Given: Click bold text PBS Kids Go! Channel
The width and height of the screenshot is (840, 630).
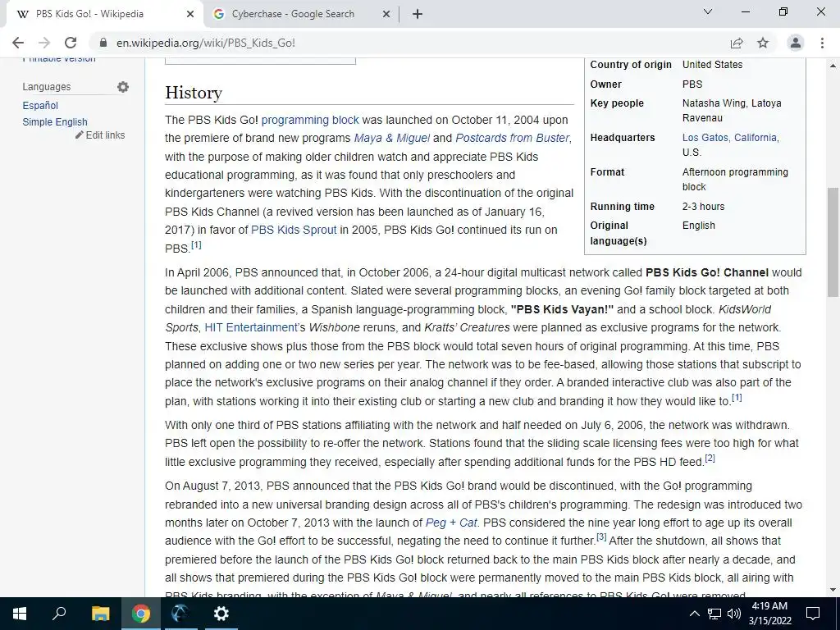Looking at the screenshot, I should point(706,272).
